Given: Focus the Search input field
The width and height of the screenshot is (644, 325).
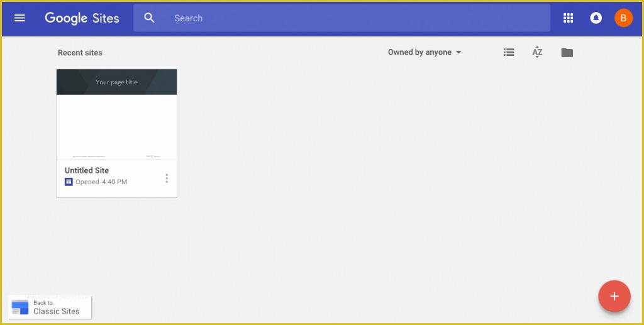Looking at the screenshot, I should click(x=341, y=18).
